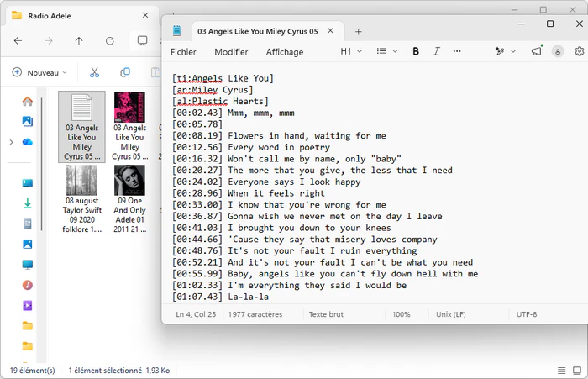Click the 1977 caractères counter
The width and height of the screenshot is (588, 379).
[255, 314]
